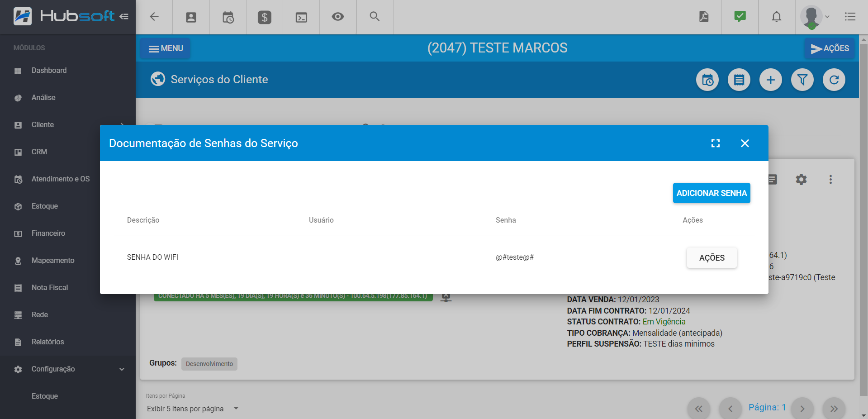The width and height of the screenshot is (868, 419).
Task: Open Estoque under Configuração
Action: tap(68, 396)
